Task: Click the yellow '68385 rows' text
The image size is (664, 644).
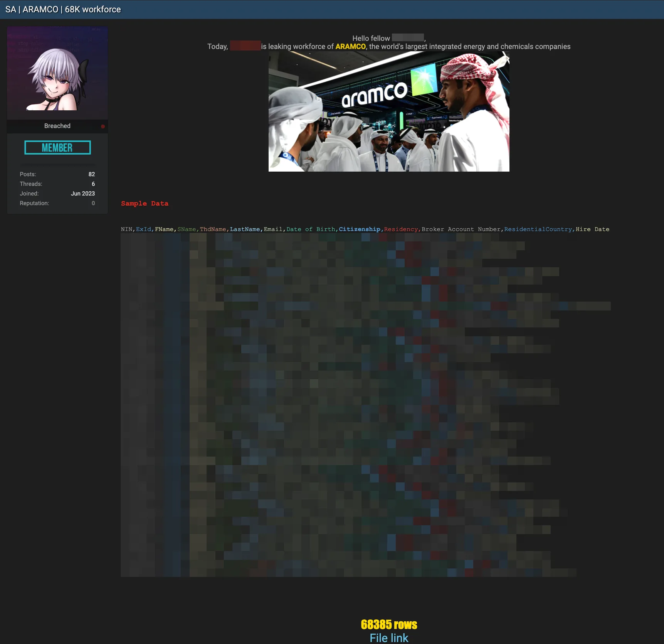Action: pos(388,624)
